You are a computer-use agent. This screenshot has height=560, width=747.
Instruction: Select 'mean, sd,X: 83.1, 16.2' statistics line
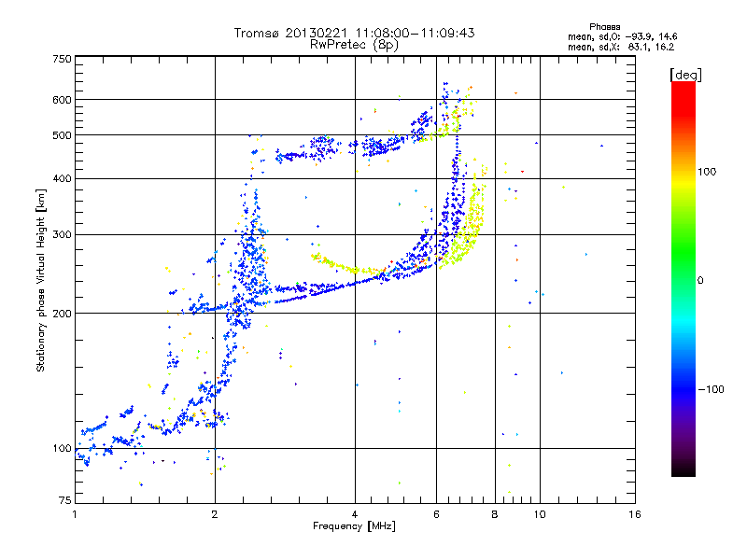(621, 47)
